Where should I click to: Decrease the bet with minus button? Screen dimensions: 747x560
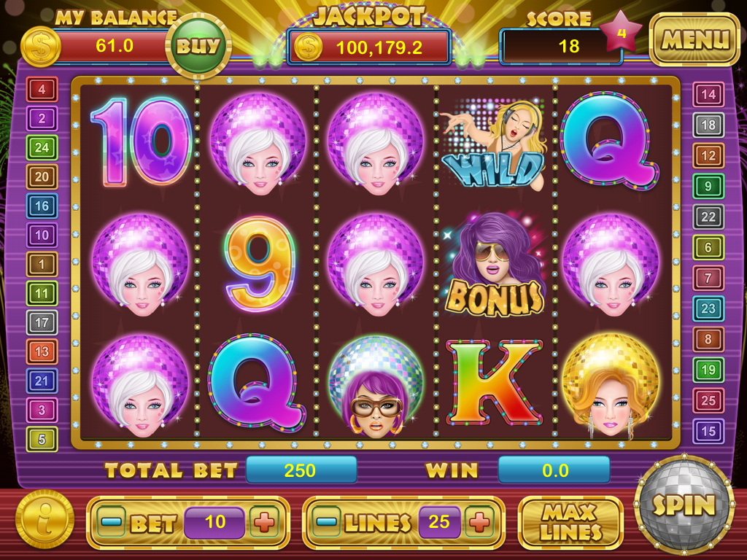(111, 522)
